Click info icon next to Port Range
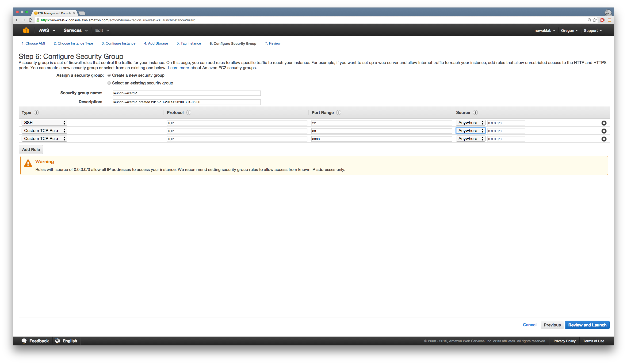Screen dimensions: 627x364 [x=339, y=113]
